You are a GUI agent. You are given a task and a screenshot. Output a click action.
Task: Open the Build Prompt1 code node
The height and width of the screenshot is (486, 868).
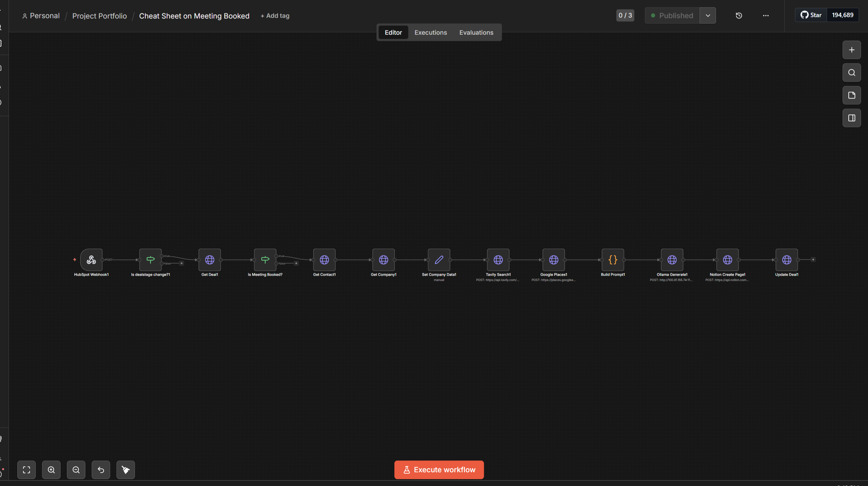[613, 260]
